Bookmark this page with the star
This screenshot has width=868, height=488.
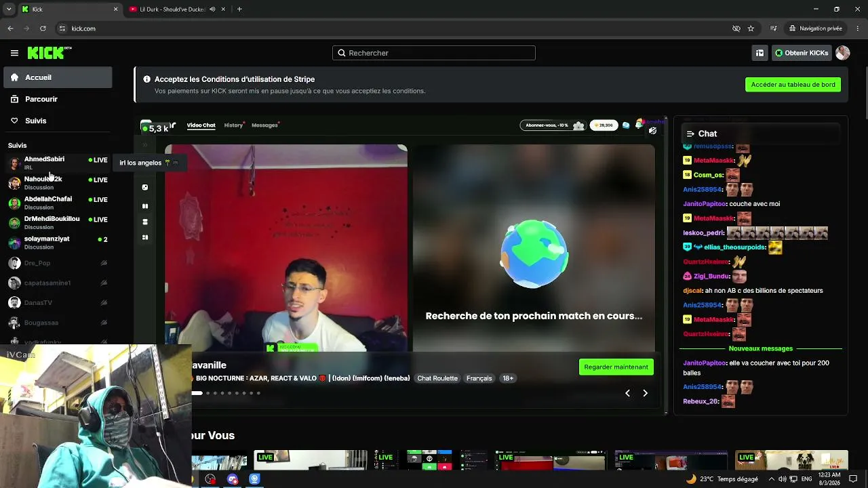[x=751, y=28]
